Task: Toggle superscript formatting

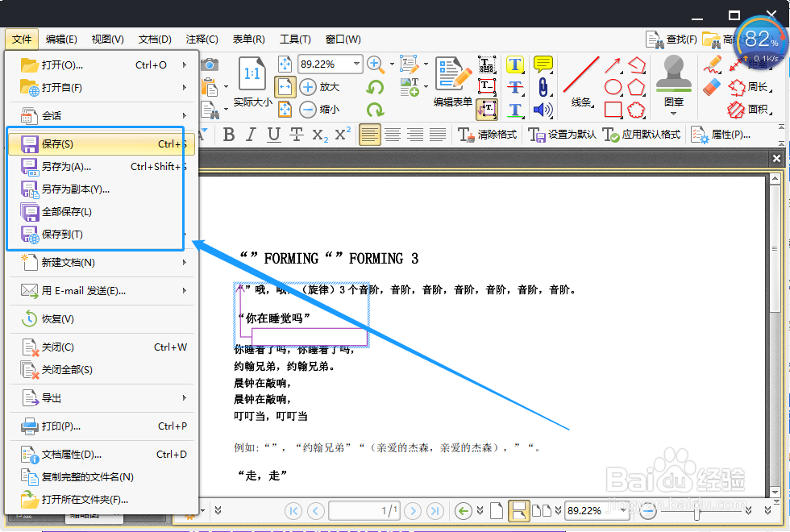Action: 343,135
